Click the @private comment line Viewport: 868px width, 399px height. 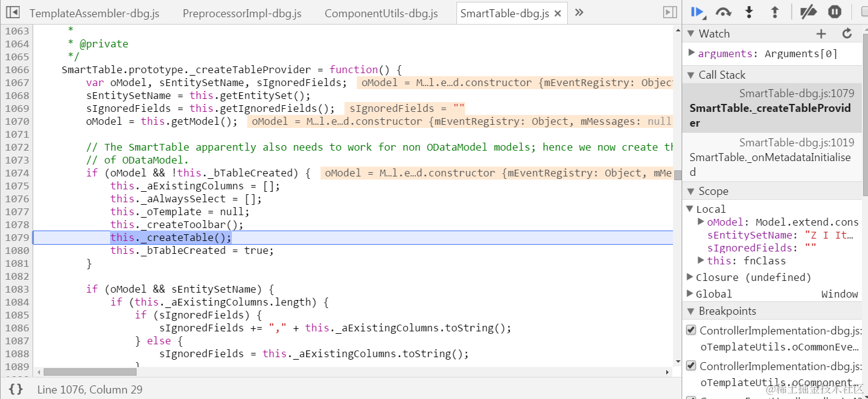[98, 44]
